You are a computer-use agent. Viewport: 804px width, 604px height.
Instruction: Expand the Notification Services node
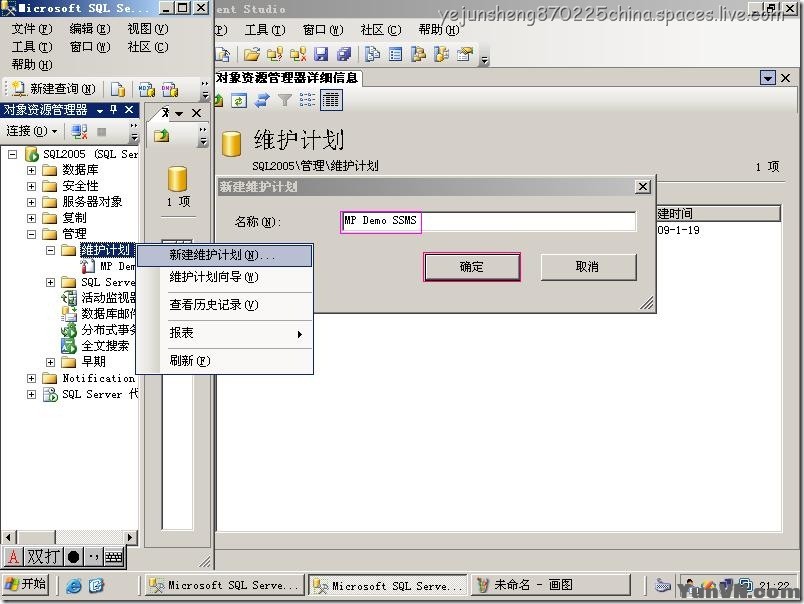pyautogui.click(x=31, y=378)
